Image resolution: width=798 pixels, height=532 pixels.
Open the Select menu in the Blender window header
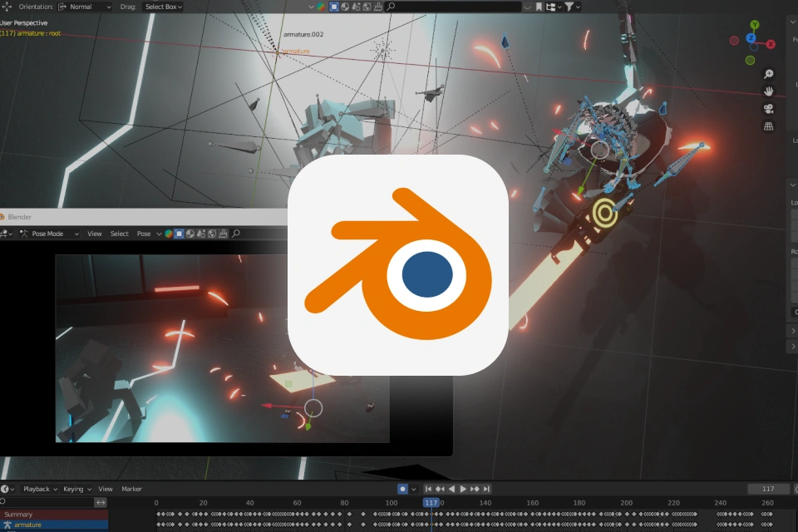[x=120, y=234]
